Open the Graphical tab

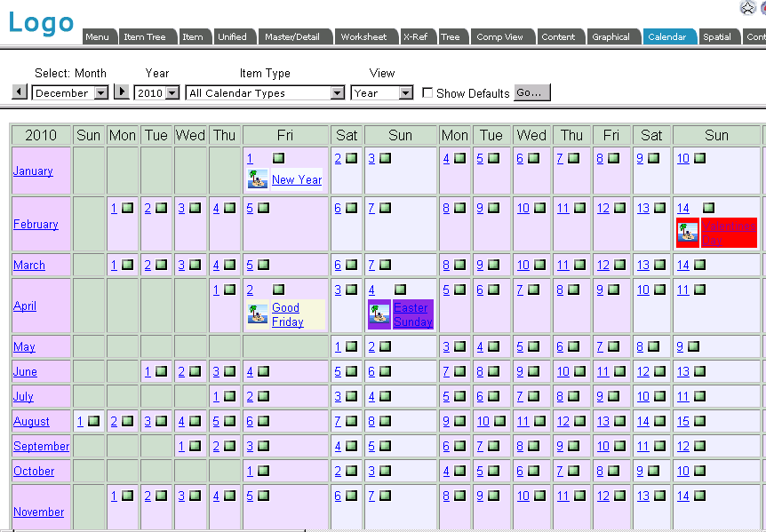610,37
